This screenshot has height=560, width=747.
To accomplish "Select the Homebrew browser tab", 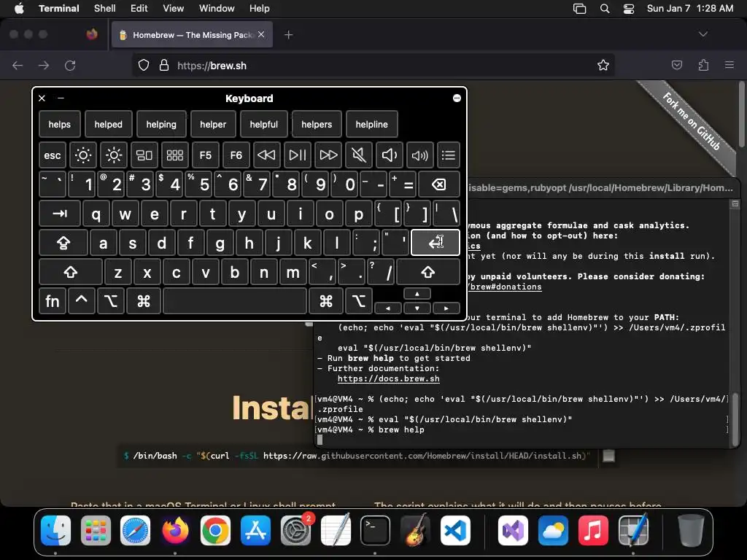I will (x=192, y=34).
